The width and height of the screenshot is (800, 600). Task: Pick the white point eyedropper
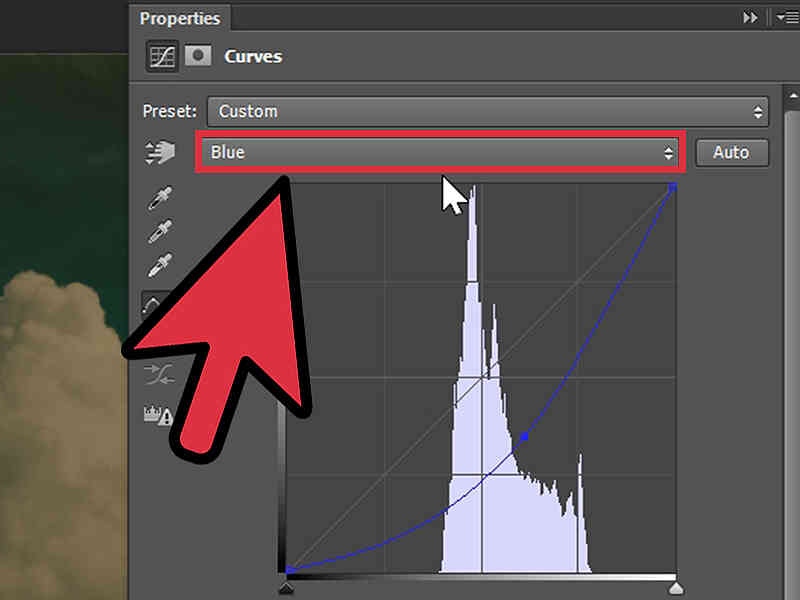click(159, 266)
